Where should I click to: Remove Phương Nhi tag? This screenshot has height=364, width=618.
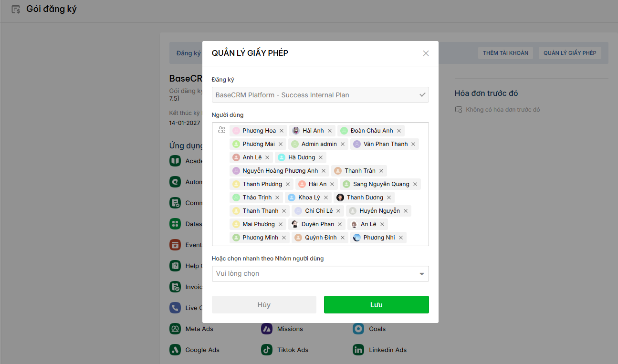coord(401,238)
